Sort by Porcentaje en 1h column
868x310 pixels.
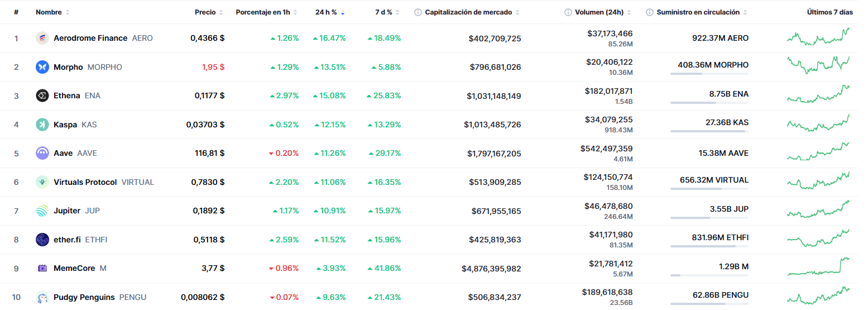(262, 12)
